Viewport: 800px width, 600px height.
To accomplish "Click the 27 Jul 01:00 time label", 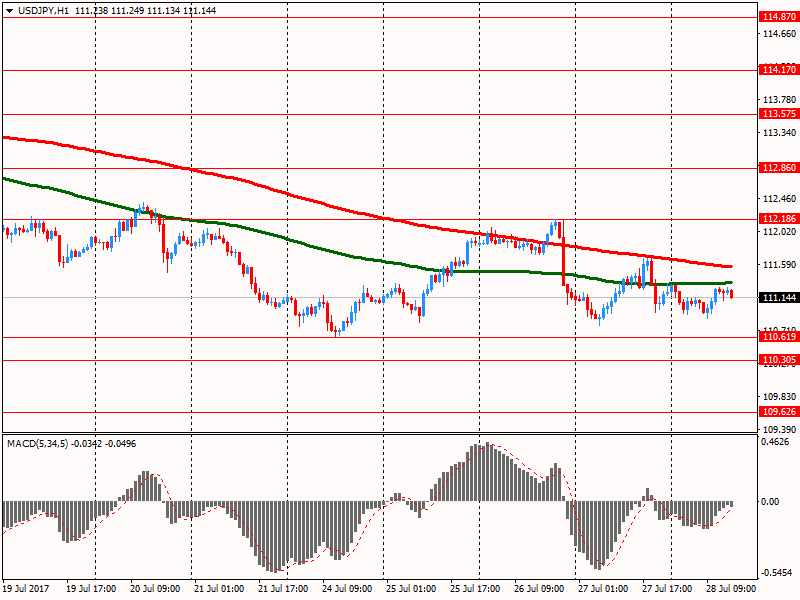I will (x=603, y=589).
